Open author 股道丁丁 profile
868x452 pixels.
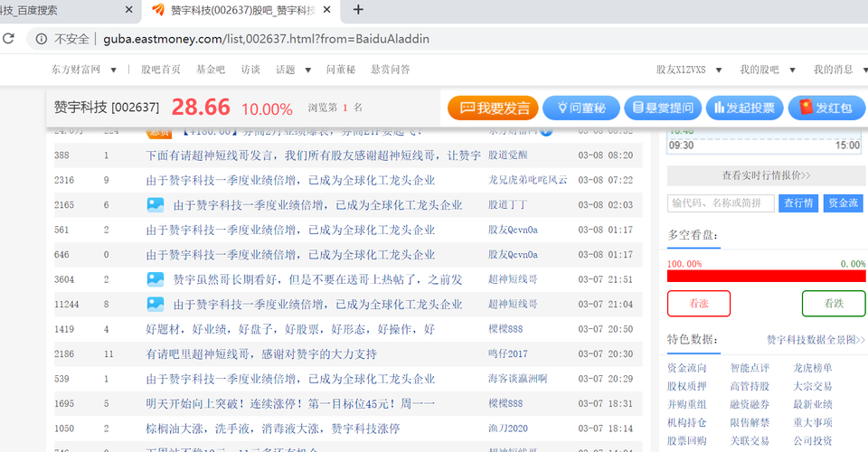[x=507, y=205]
